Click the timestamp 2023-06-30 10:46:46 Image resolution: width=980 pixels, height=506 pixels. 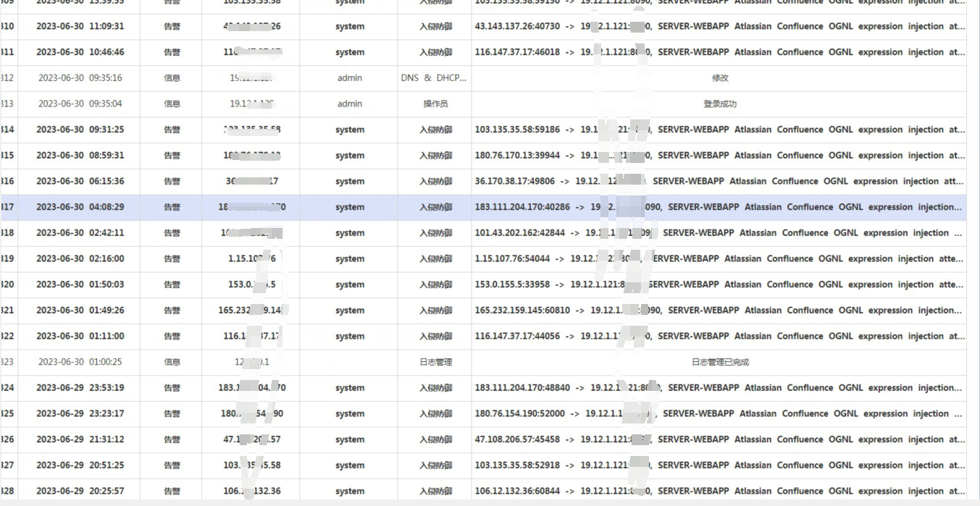tap(80, 53)
